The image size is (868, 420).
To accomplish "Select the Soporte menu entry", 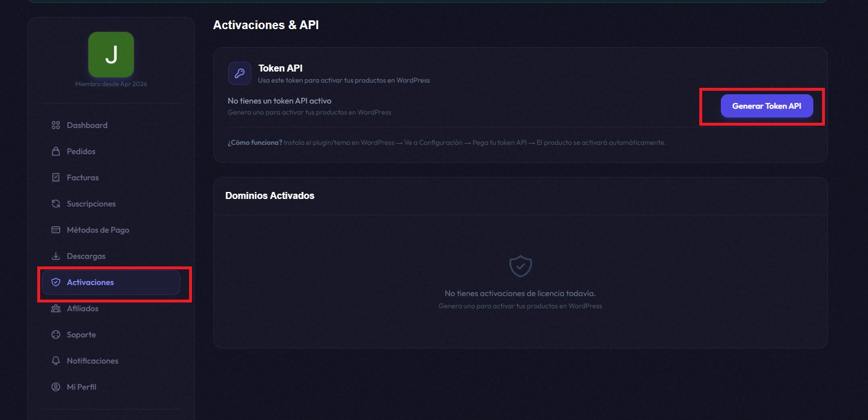I will [81, 334].
